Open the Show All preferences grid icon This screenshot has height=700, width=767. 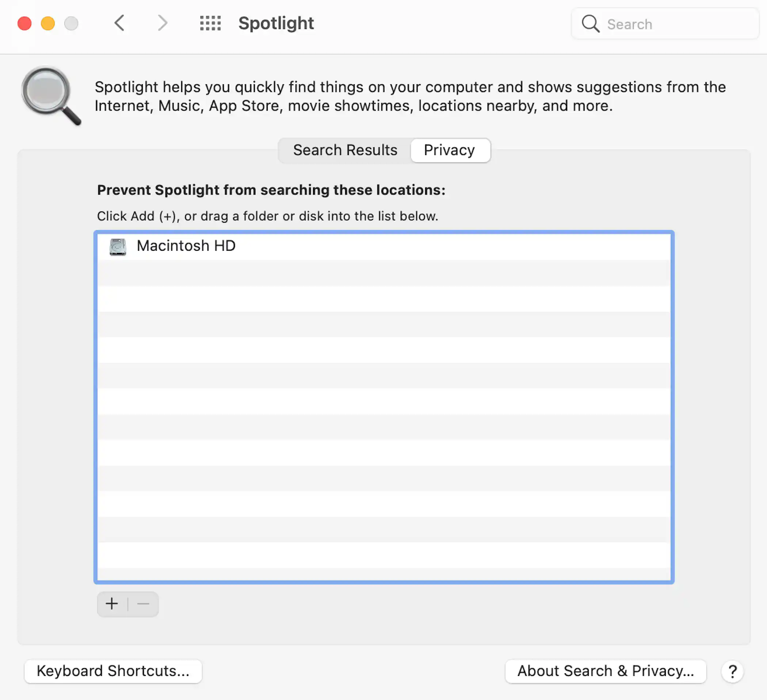[210, 23]
